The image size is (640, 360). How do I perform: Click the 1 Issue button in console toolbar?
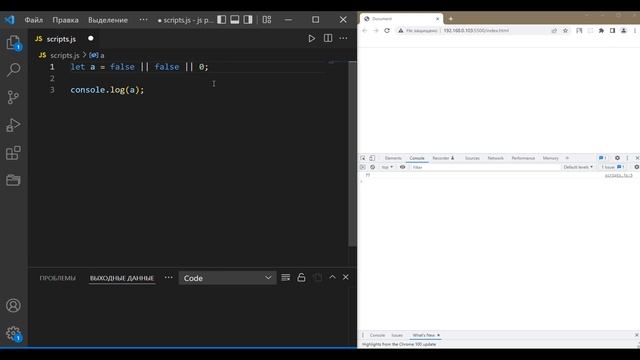[612, 167]
